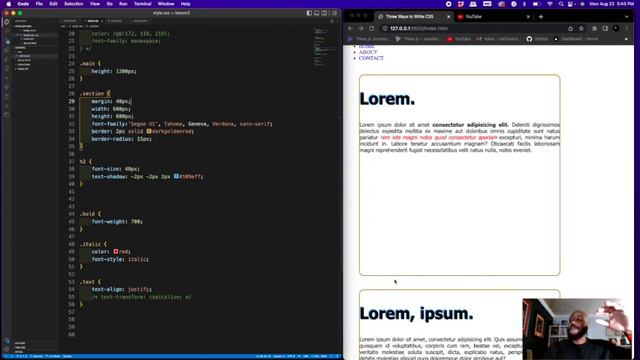Select the Three Ways to Write CSS tab
This screenshot has height=360, width=640.
[412, 17]
